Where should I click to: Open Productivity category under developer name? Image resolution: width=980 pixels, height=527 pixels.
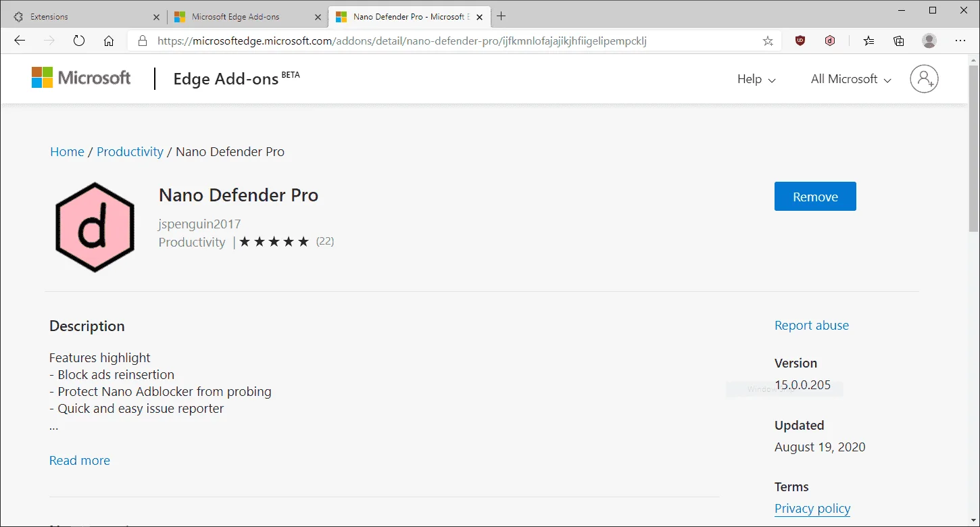192,242
